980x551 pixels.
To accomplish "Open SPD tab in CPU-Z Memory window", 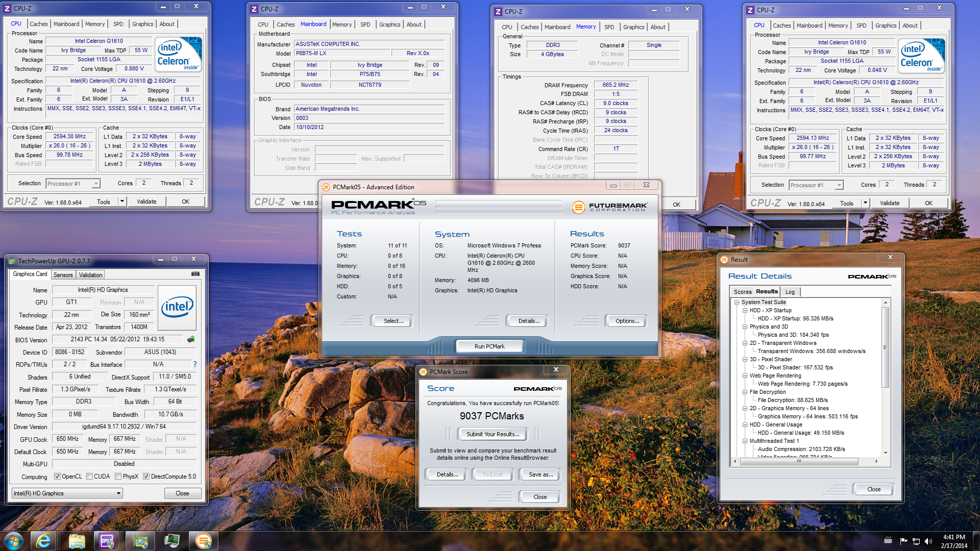I will [x=609, y=27].
